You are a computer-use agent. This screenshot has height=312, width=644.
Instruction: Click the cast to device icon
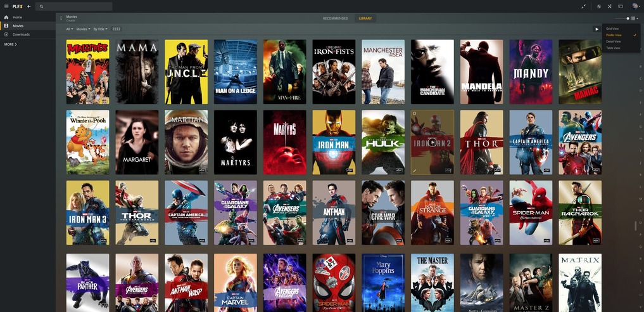coord(621,6)
